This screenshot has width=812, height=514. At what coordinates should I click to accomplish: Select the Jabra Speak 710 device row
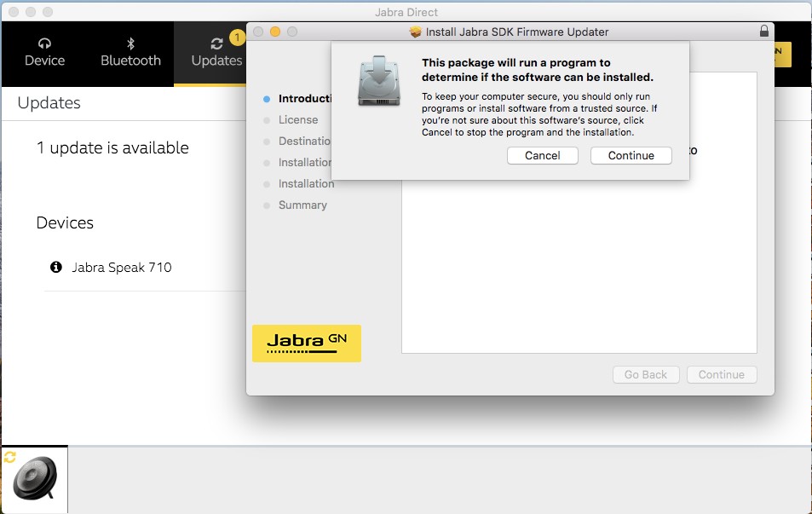coord(145,268)
